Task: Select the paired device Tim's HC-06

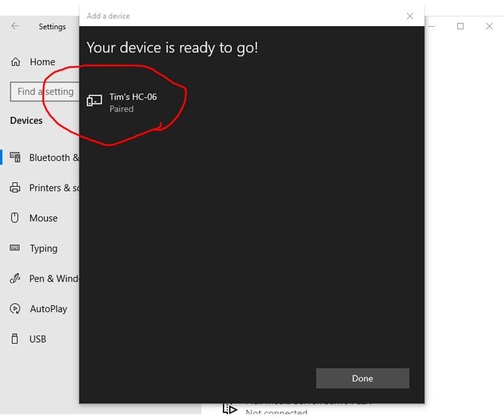Action: [133, 97]
